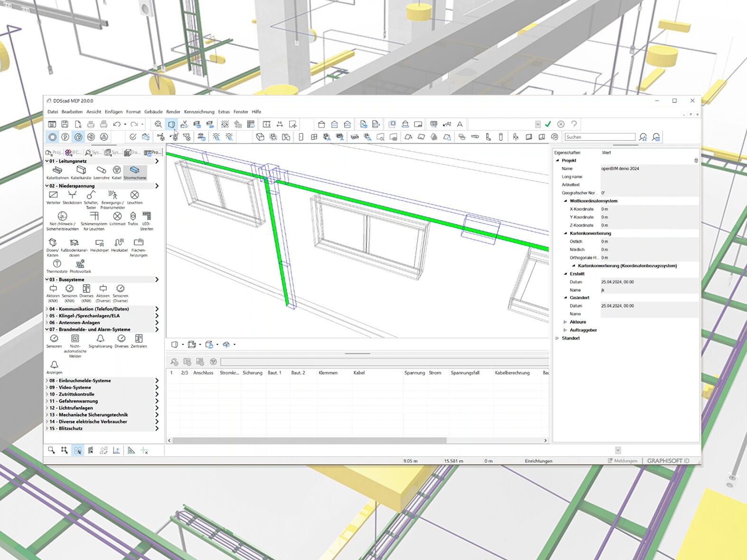Select the Kabelbahnen tool

[x=57, y=171]
